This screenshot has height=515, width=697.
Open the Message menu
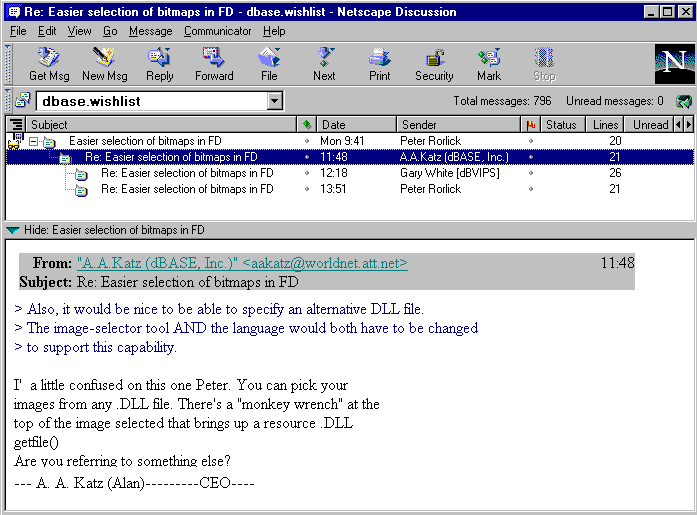pos(150,31)
